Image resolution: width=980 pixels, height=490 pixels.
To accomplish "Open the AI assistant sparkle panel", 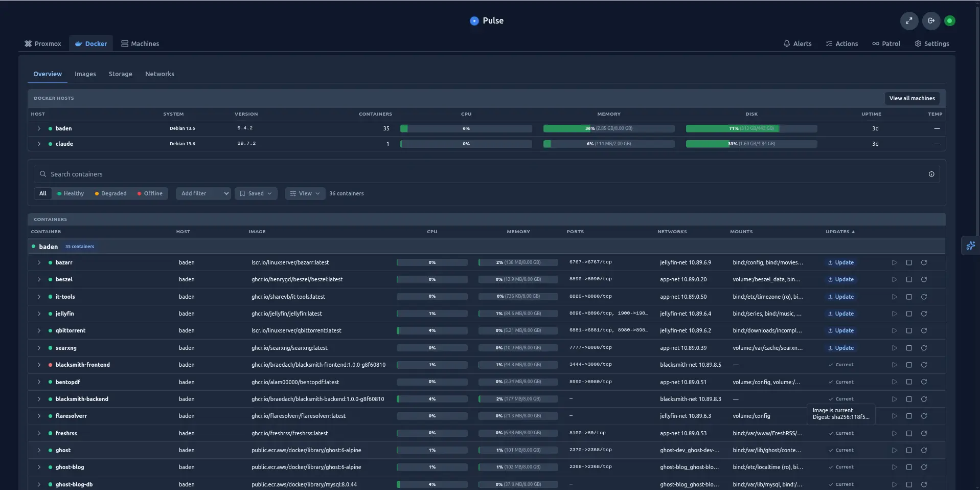I will (970, 246).
